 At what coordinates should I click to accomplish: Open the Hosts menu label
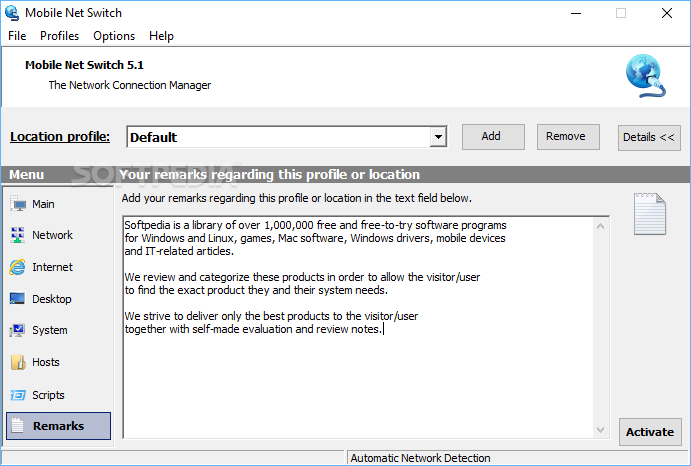46,362
